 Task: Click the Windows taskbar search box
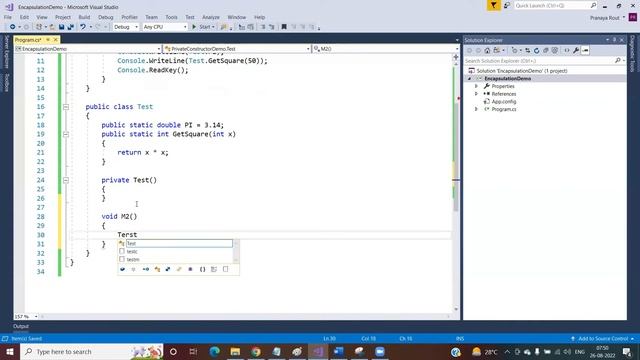click(x=91, y=351)
